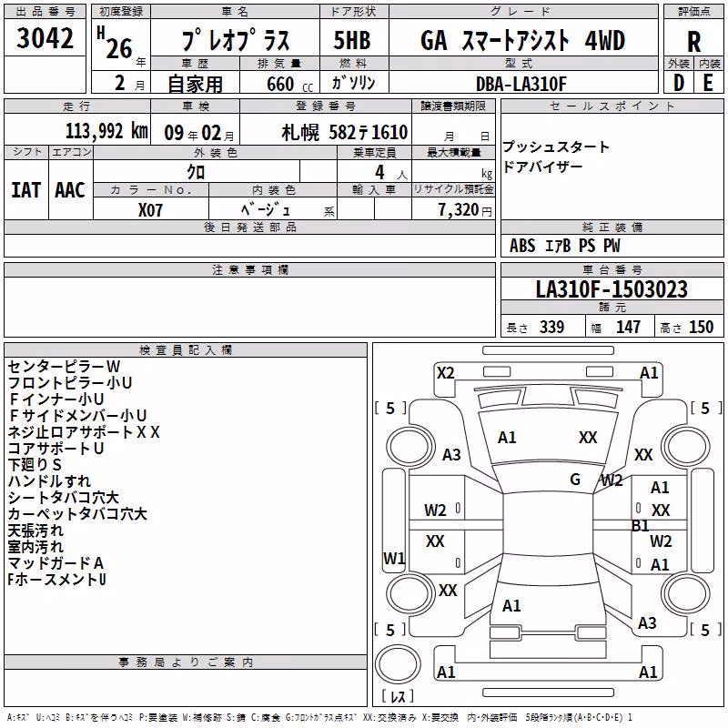
Task: Select note ハンドルすれ
Action: [x=49, y=481]
